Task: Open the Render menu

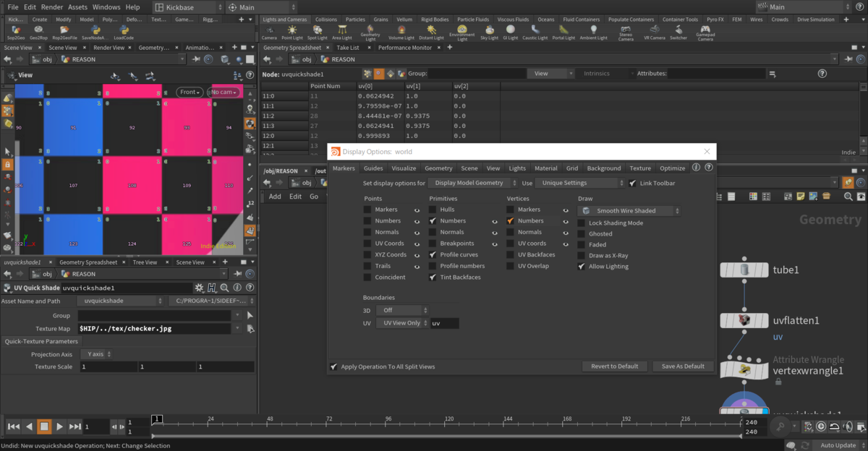Action: pyautogui.click(x=52, y=7)
